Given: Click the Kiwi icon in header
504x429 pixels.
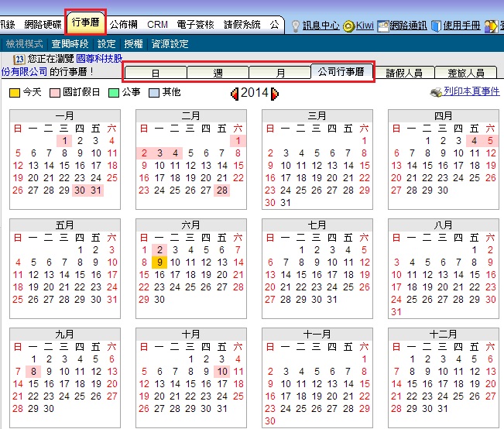Looking at the screenshot, I should pos(349,26).
